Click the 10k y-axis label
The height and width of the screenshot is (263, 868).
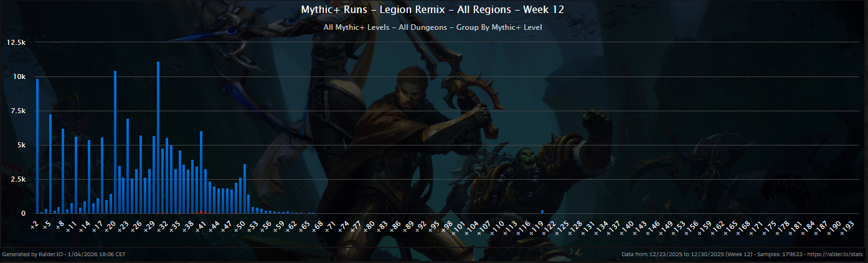point(19,76)
